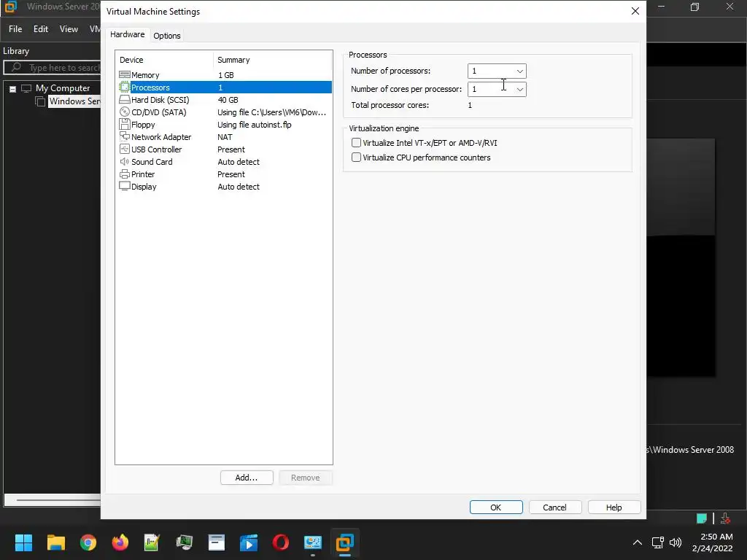Click the NAT network summary
The width and height of the screenshot is (747, 560).
225,136
